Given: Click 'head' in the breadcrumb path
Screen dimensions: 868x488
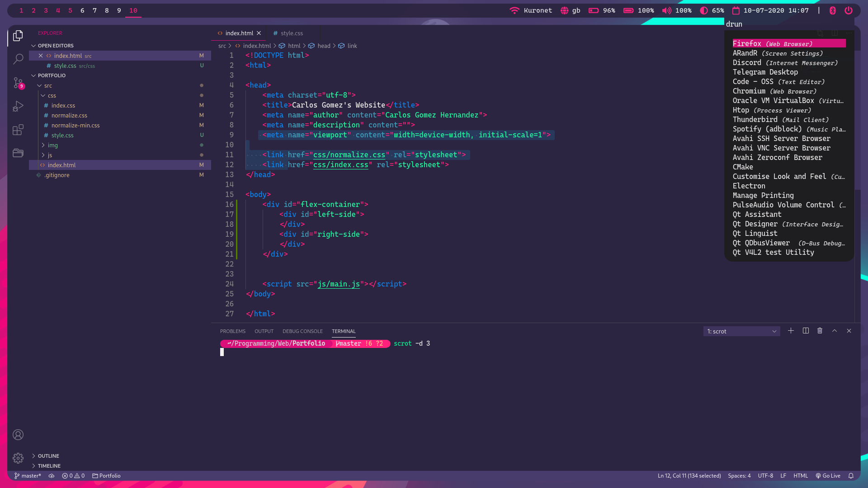Looking at the screenshot, I should click(324, 46).
